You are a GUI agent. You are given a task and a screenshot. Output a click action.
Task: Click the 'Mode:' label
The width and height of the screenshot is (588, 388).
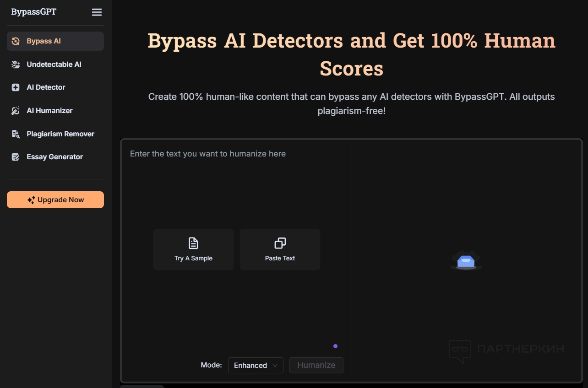coord(211,365)
